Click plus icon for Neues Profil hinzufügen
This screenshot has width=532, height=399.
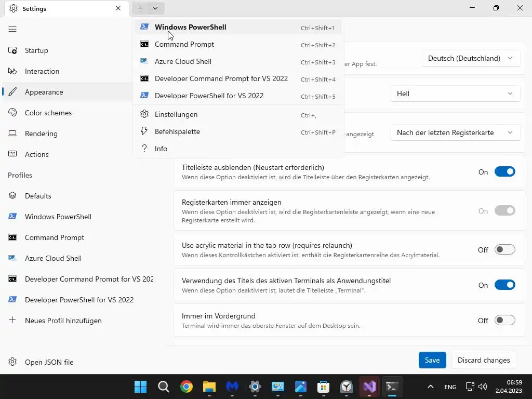point(12,320)
